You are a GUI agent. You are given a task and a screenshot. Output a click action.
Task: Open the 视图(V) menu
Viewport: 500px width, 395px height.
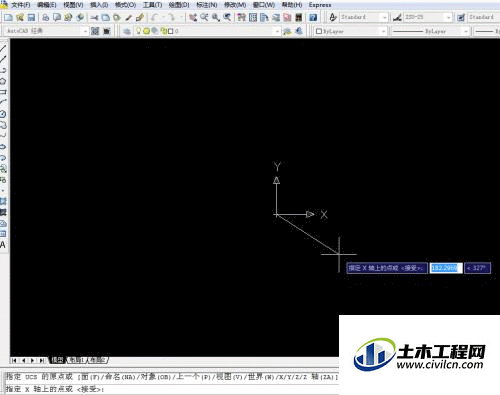point(73,5)
